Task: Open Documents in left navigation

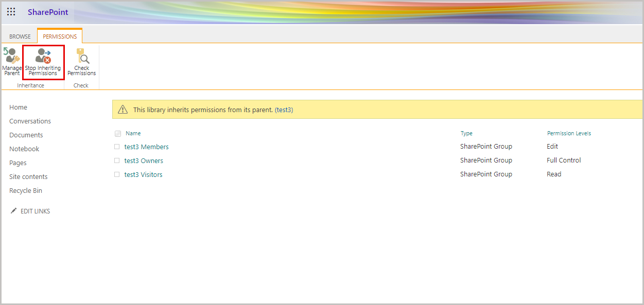Action: (x=26, y=135)
